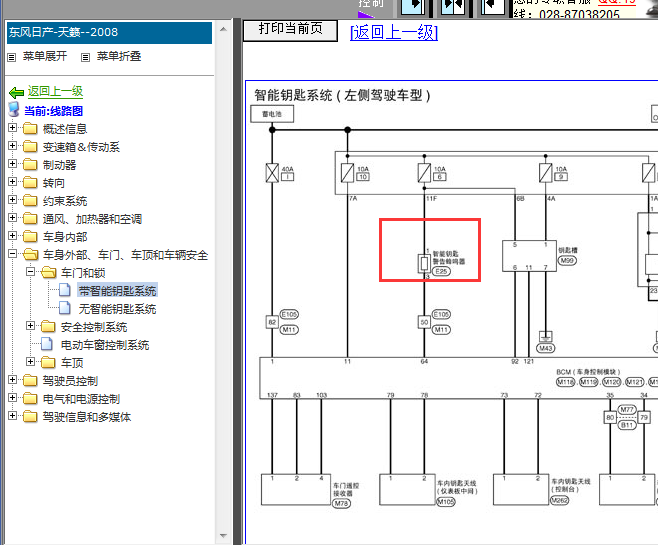Click the split-center pane layout icon
The height and width of the screenshot is (545, 658).
[453, 7]
